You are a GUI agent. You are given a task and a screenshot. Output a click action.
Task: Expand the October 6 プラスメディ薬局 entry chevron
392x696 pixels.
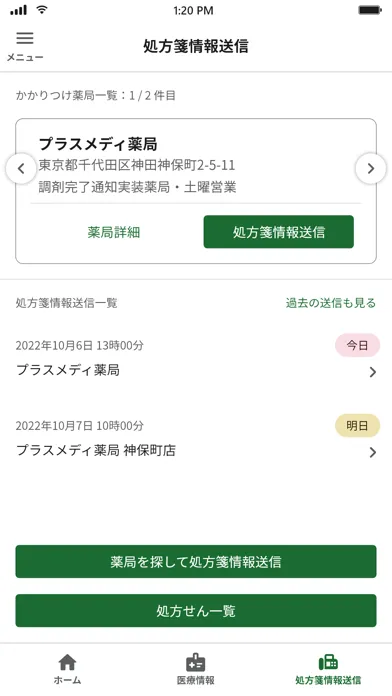click(x=372, y=372)
